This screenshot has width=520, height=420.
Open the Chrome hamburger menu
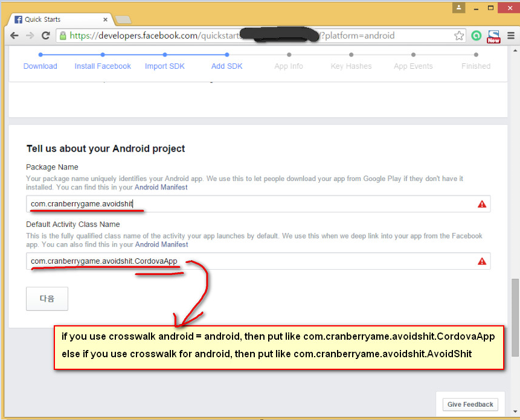click(x=511, y=36)
